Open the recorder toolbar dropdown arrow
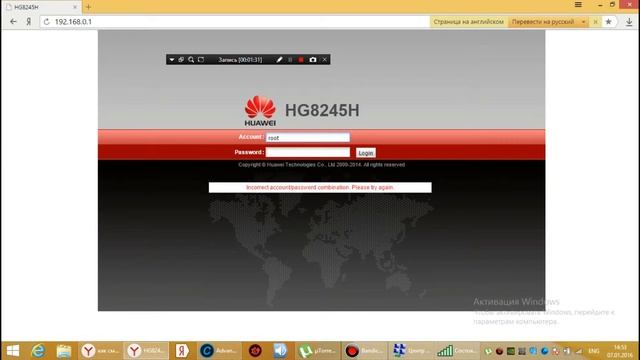The width and height of the screenshot is (640, 360). (x=172, y=60)
